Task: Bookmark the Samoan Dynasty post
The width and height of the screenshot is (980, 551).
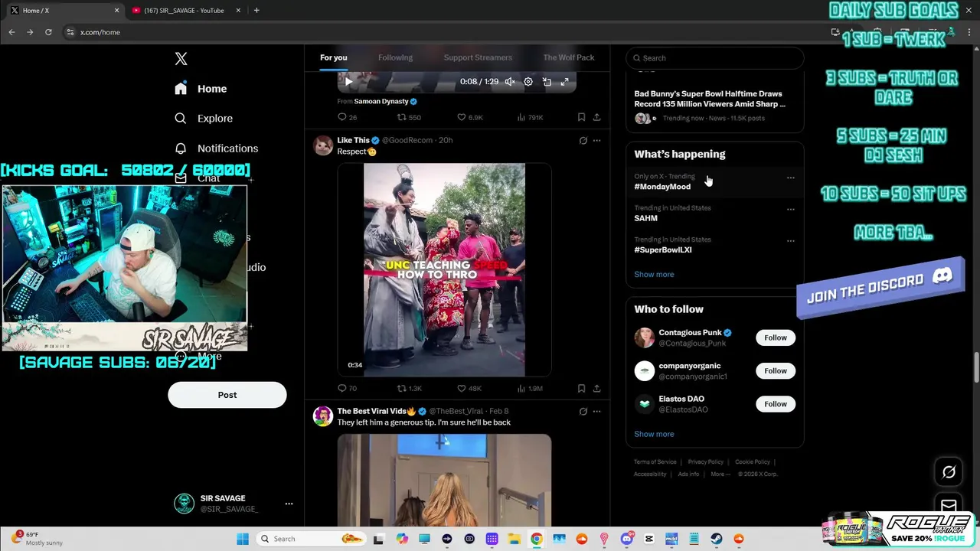Action: [581, 117]
